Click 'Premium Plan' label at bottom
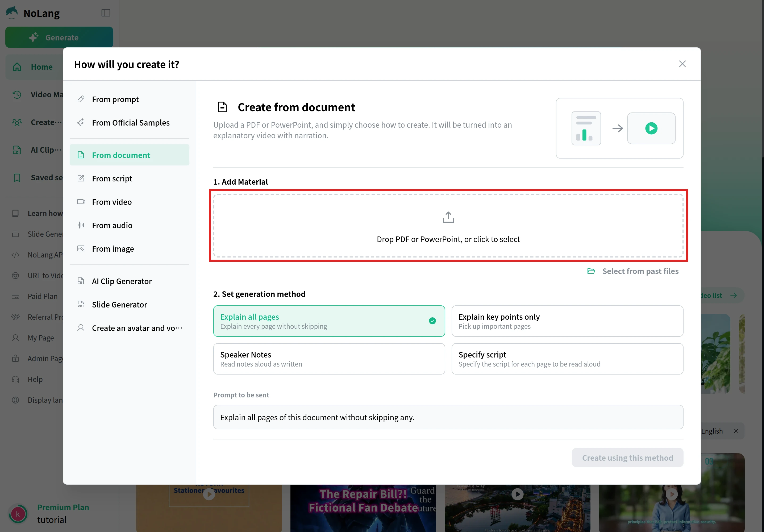Screen dimensions: 766x532 (x=63, y=507)
